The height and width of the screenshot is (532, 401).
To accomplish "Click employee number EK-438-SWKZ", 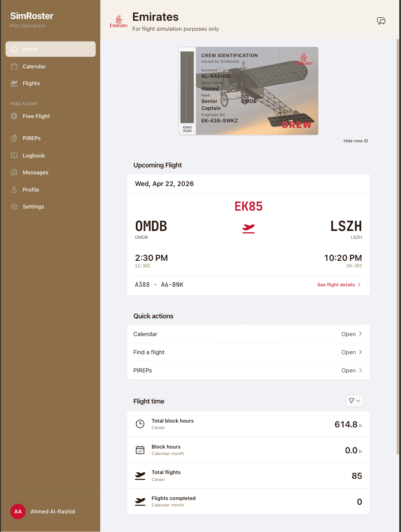I will [220, 121].
